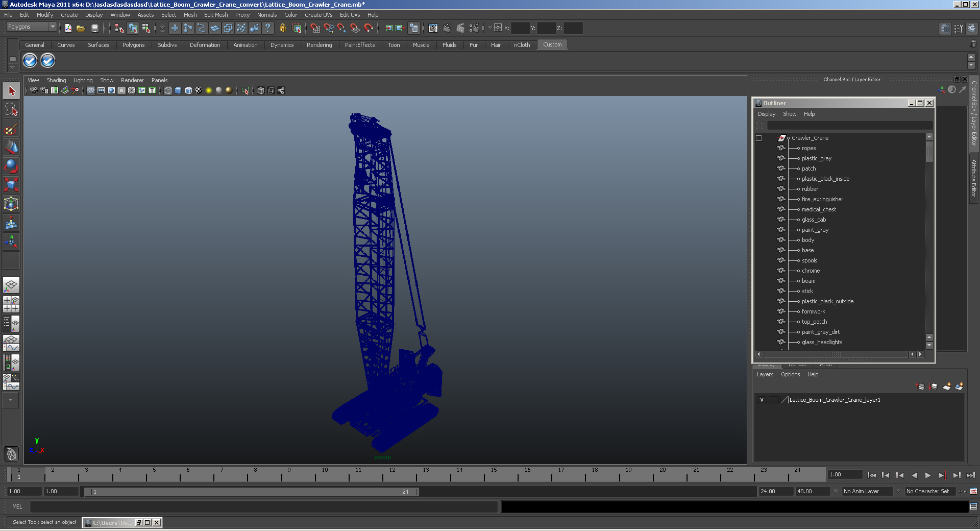Collapse the Crawler_Crane tree node
The width and height of the screenshot is (980, 531).
pyautogui.click(x=759, y=138)
